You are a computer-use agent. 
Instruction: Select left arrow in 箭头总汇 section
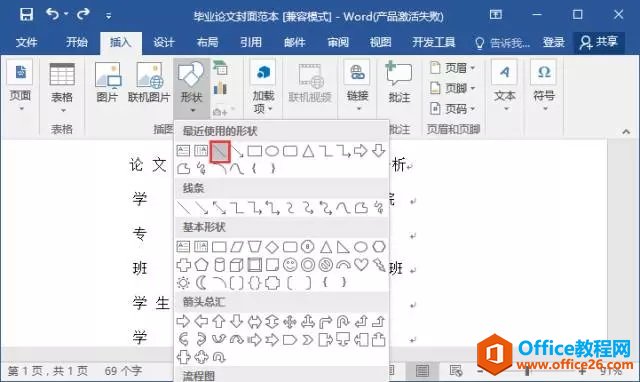point(201,322)
